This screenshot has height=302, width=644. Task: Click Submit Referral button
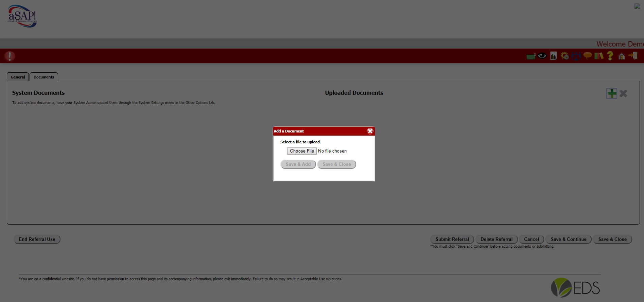coord(452,239)
